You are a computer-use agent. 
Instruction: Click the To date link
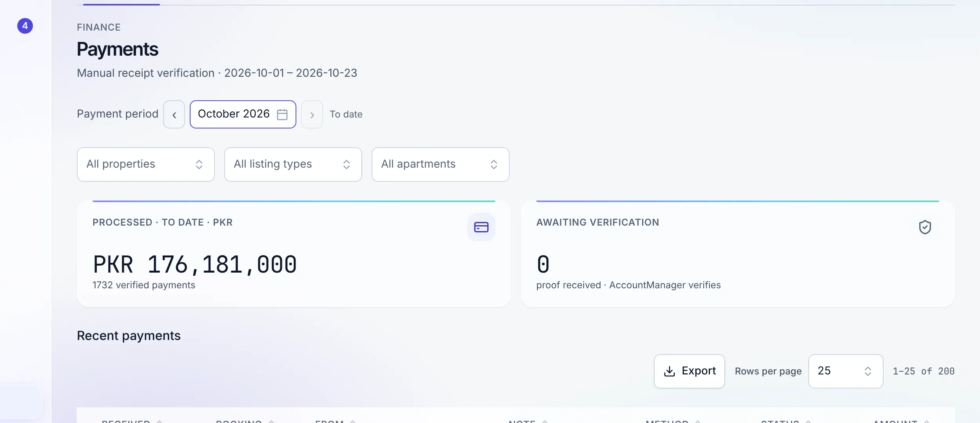click(x=346, y=114)
